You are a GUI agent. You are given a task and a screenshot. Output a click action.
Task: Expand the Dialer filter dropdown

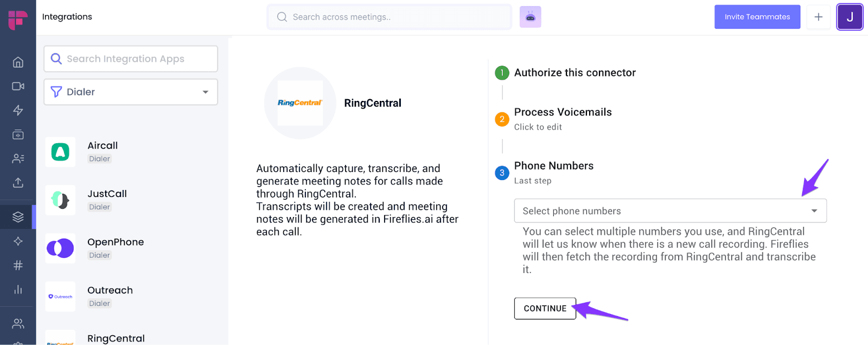pyautogui.click(x=131, y=92)
